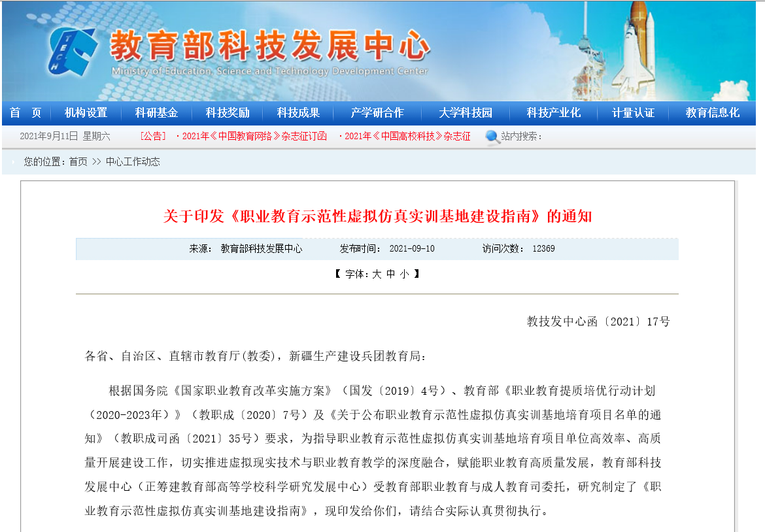765x532 pixels.
Task: Go to the 科研基金 section
Action: 156,113
